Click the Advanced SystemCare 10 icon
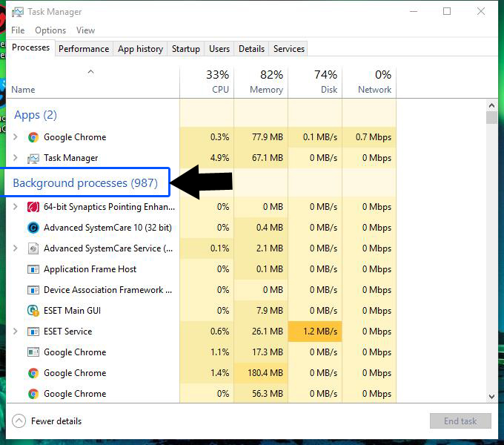Image resolution: width=504 pixels, height=445 pixels. pyautogui.click(x=33, y=228)
